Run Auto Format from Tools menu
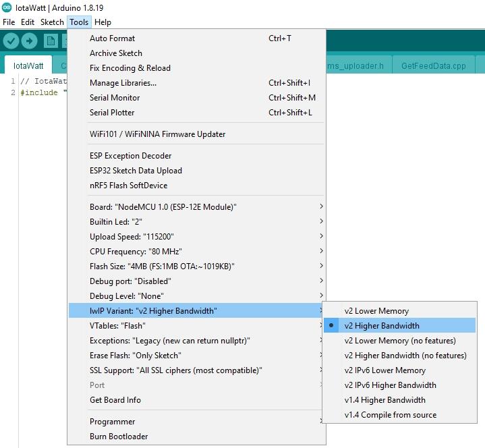The image size is (485, 448). pos(197,38)
